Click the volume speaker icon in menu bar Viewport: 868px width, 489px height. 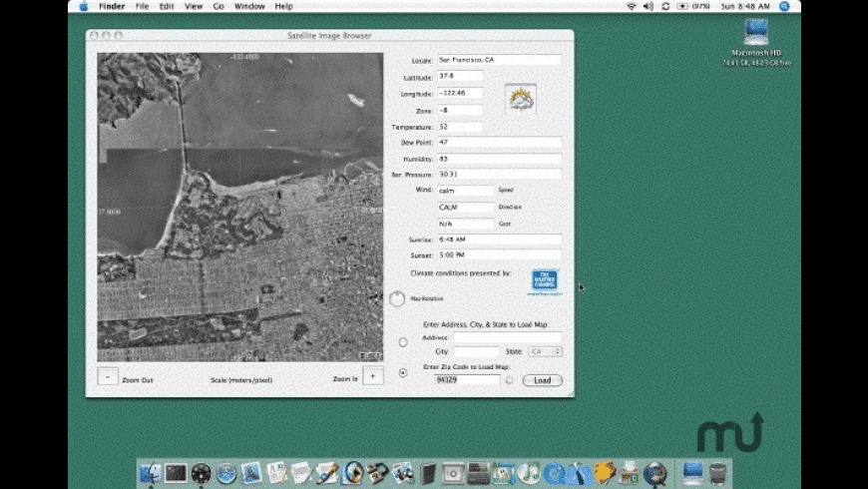pos(649,6)
